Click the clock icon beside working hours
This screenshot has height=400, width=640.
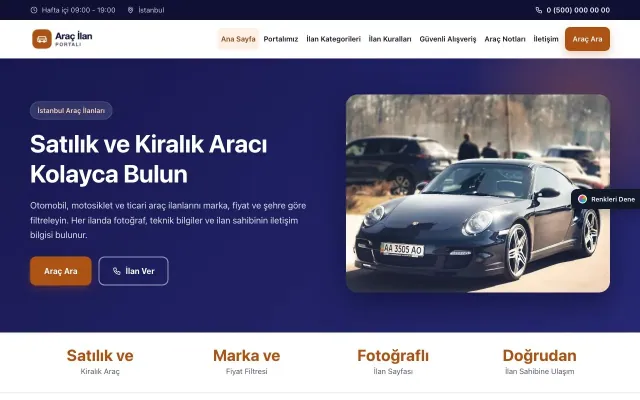tap(34, 10)
